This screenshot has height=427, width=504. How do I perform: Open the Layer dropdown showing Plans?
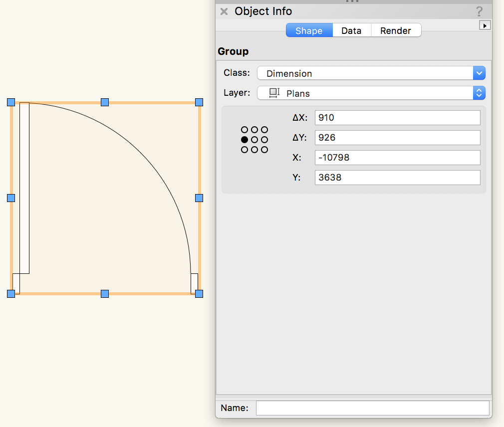pos(371,93)
